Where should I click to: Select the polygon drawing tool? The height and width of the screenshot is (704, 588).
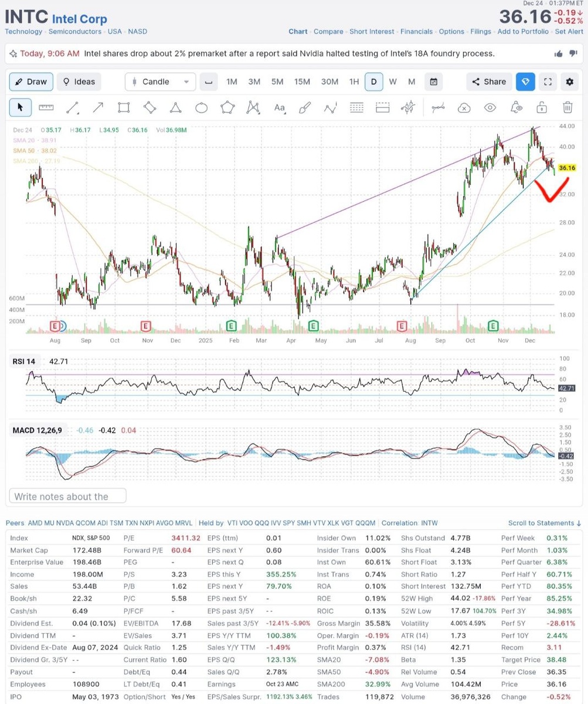pos(227,107)
